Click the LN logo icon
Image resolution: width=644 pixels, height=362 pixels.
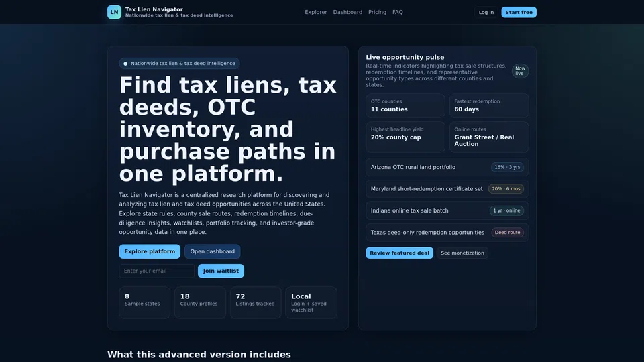(x=114, y=12)
